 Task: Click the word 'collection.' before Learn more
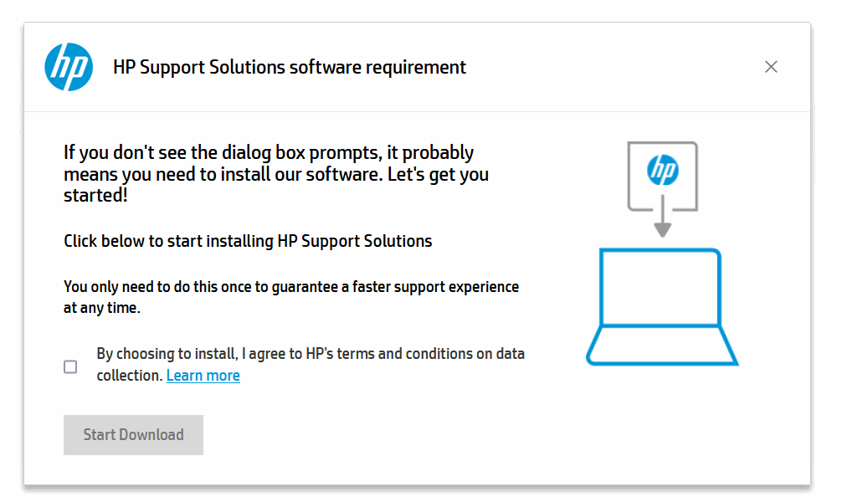129,376
